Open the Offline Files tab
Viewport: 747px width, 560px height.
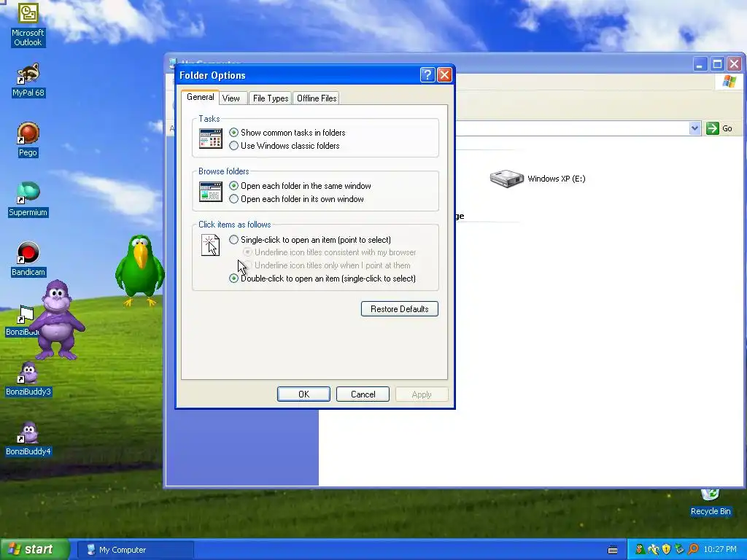point(317,98)
